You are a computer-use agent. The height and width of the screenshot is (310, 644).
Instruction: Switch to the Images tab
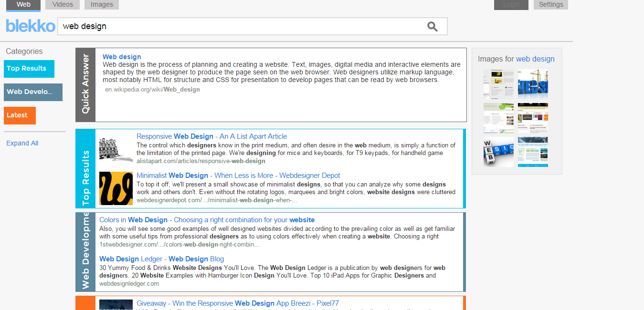pos(102,5)
